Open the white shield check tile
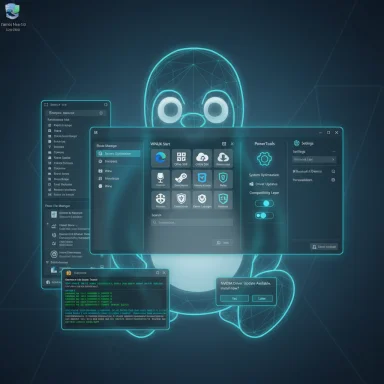This screenshot has width=384, height=384. click(181, 200)
